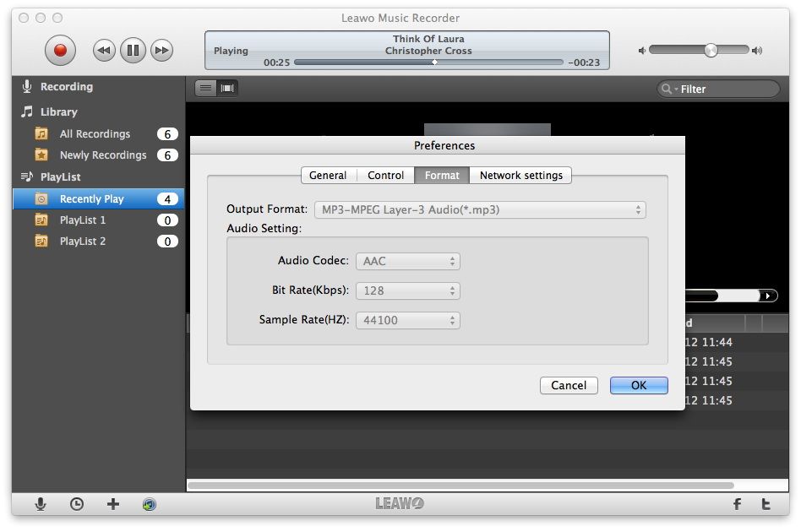Skip to previous track with rewind button
801x532 pixels.
pyautogui.click(x=104, y=50)
